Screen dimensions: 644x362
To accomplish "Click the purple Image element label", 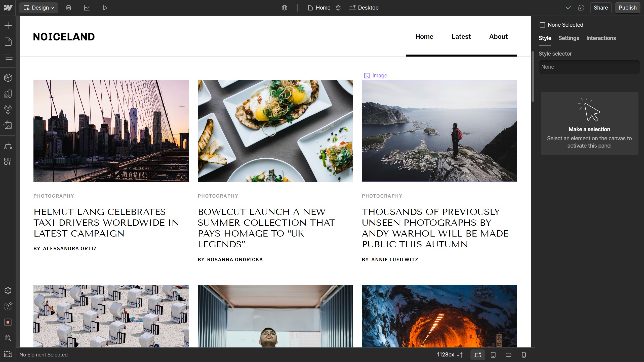I will tap(376, 76).
